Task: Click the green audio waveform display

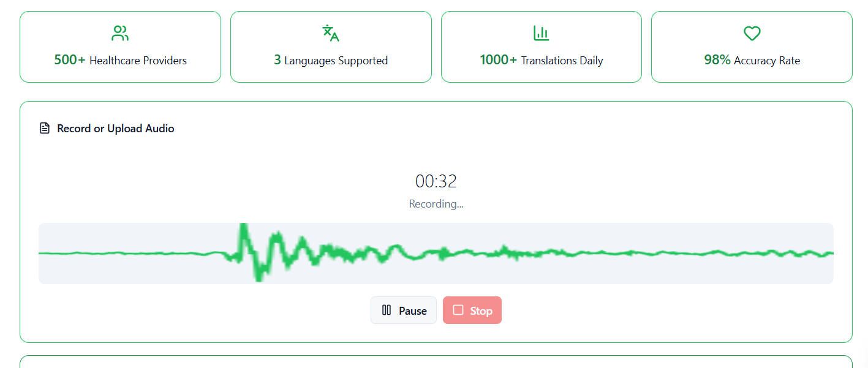Action: pyautogui.click(x=436, y=253)
